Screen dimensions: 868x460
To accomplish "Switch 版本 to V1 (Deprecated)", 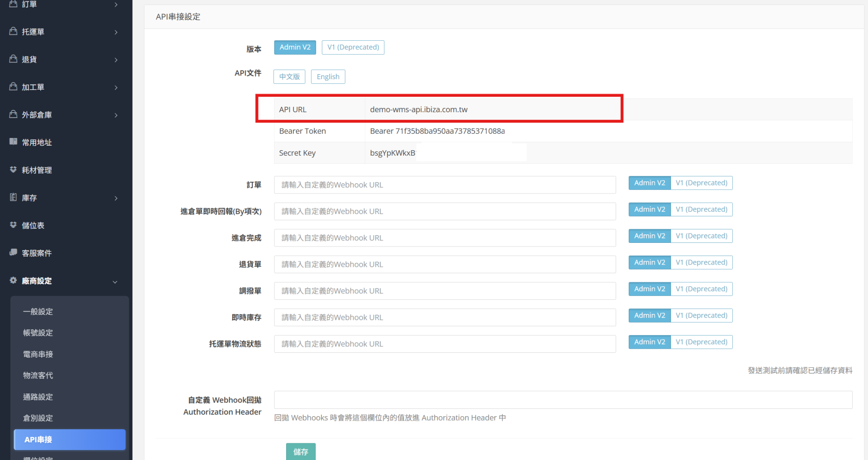I will [x=353, y=47].
